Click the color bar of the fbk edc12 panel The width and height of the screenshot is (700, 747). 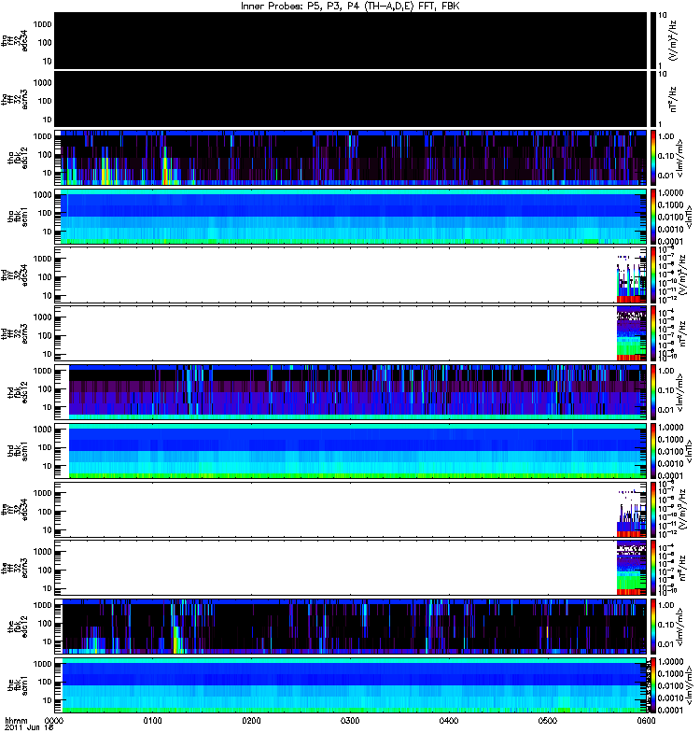pos(653,627)
